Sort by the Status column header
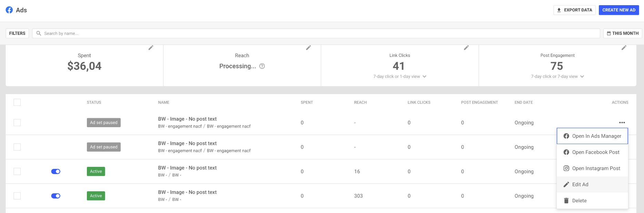 point(94,102)
